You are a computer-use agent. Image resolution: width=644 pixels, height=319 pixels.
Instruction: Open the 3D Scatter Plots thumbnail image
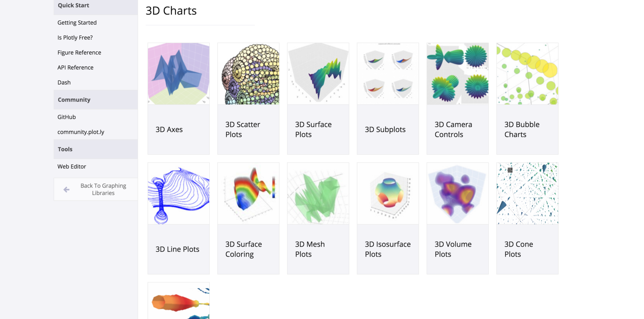(x=248, y=74)
